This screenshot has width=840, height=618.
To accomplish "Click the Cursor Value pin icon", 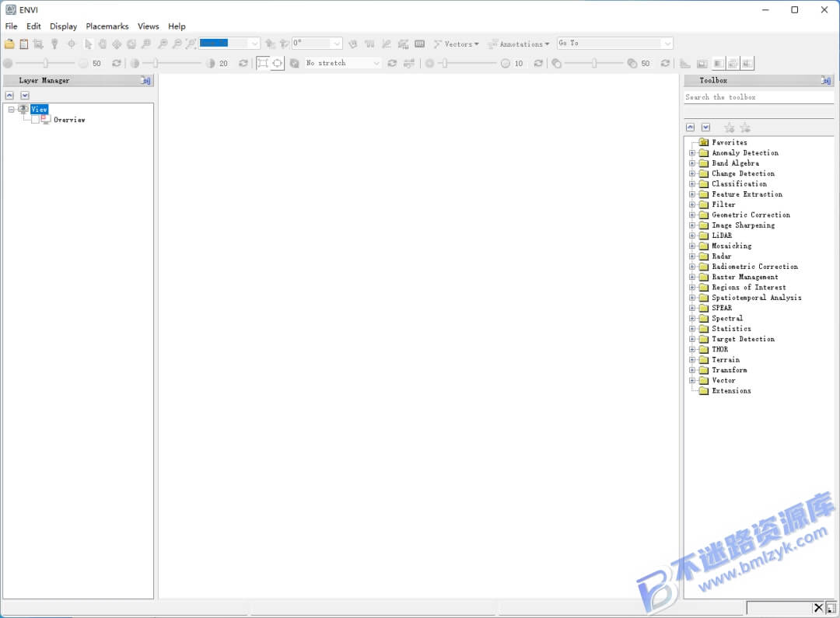I will pos(54,44).
